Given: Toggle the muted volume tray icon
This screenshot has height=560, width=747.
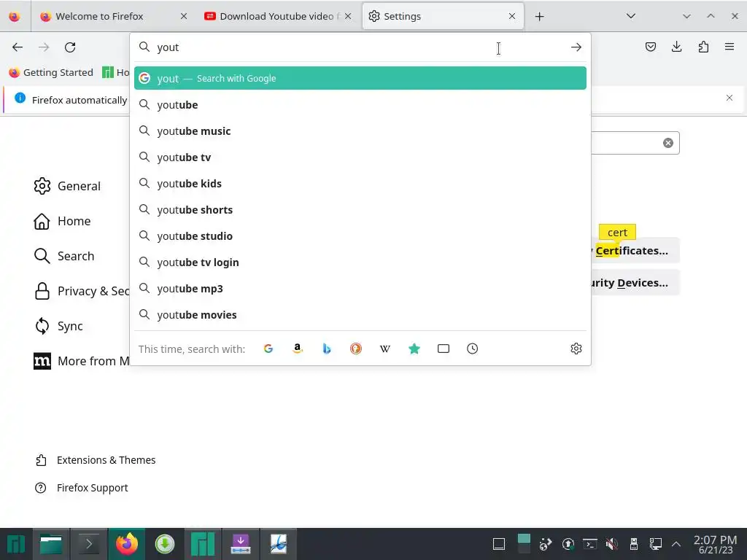Looking at the screenshot, I should [x=612, y=543].
